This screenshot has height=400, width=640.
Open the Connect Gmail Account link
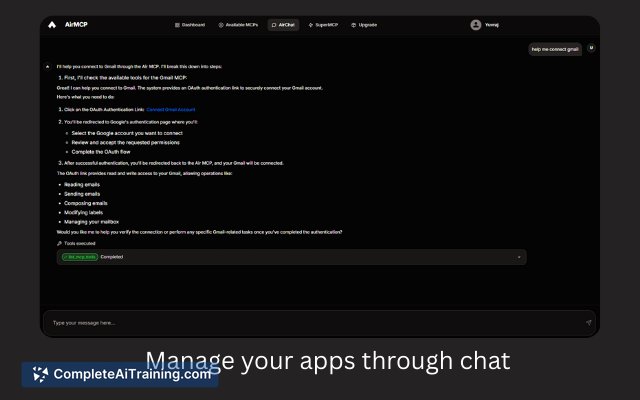pos(171,109)
